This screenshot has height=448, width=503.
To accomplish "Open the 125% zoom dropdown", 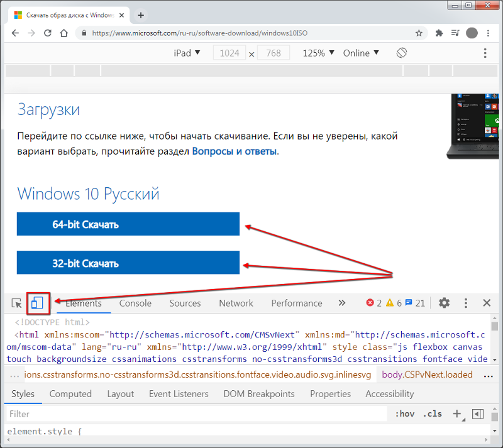I will (318, 53).
